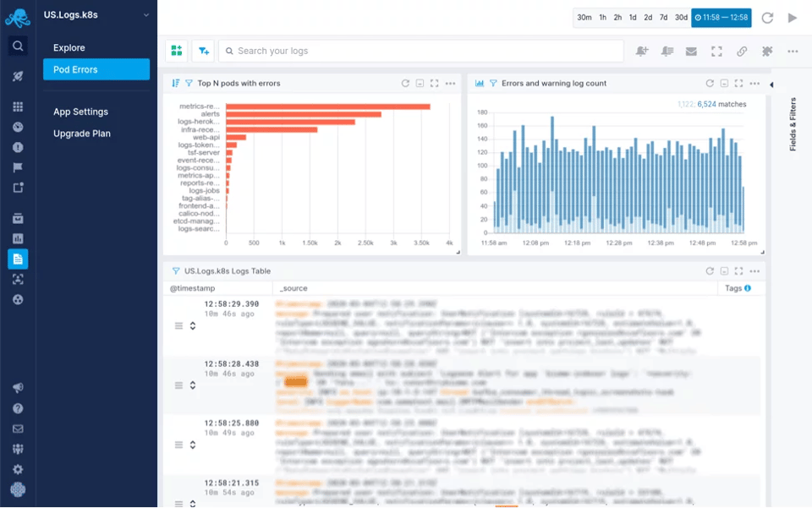
Task: Open sort options on Top N pods panel
Action: coord(176,84)
